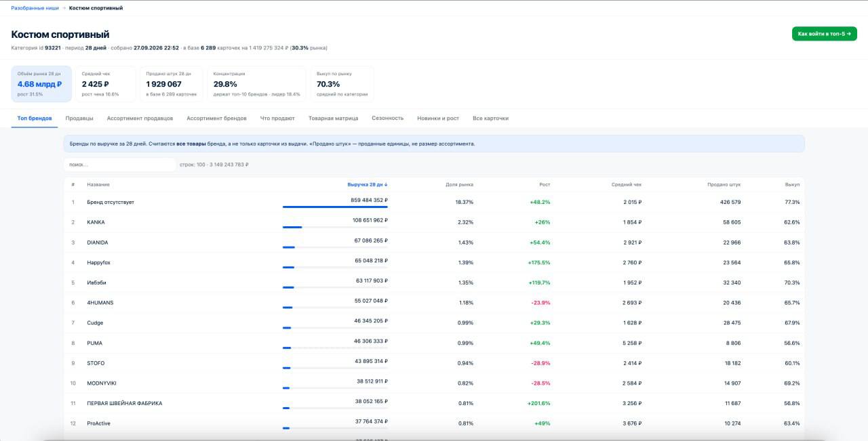Screen dimensions: 868x441
Task: Sort by the Рост column header
Action: coord(544,184)
